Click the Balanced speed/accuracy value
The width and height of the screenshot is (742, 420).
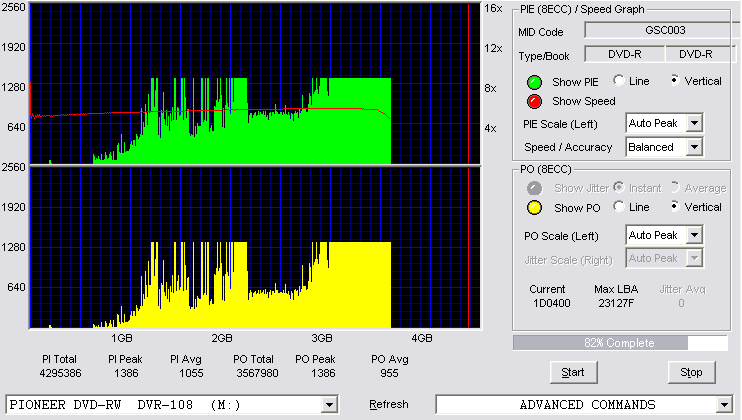point(651,147)
